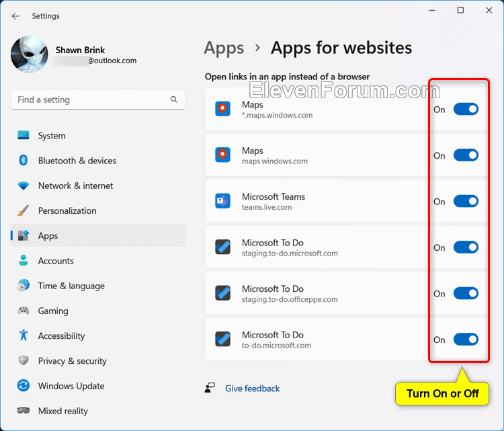Click the Windows Update sync icon
504x431 pixels.
pos(23,385)
